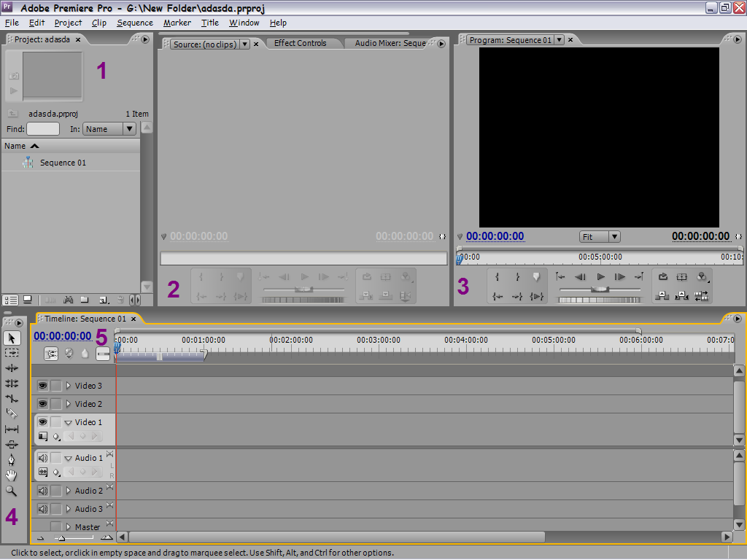Select the Hand tool
The image size is (747, 560).
[x=12, y=475]
